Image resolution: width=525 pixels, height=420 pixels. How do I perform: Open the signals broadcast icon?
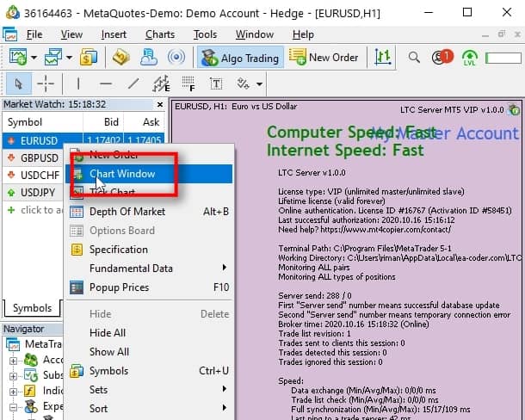coord(176,58)
